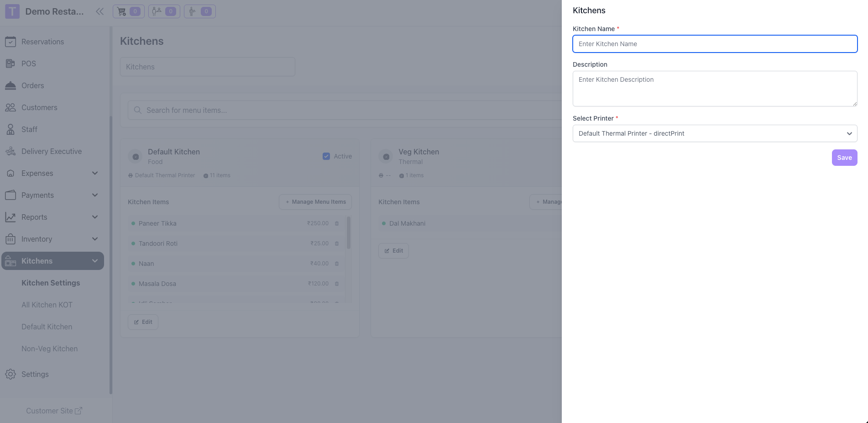Select Non-Veg Kitchen in sidebar
Screen dimensions: 868x423
[x=50, y=349]
